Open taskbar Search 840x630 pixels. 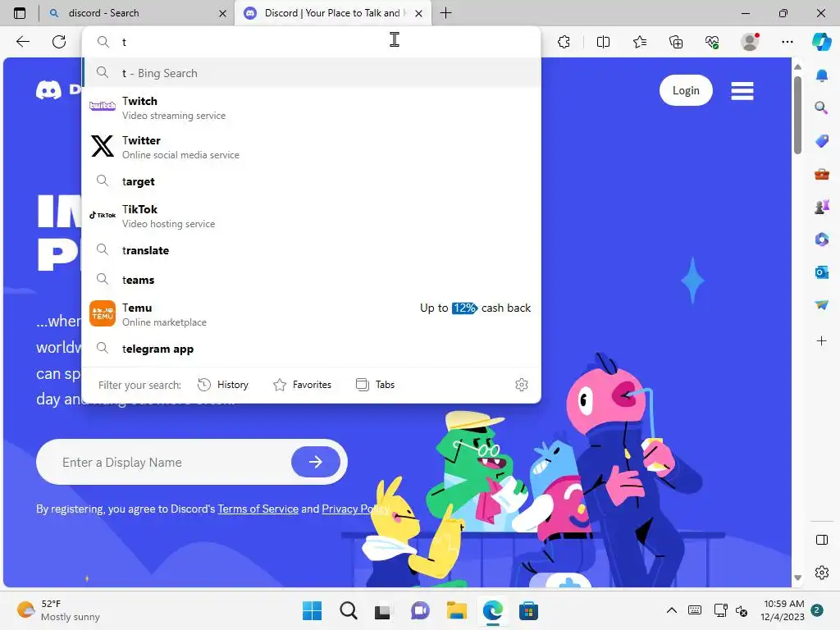tap(348, 610)
